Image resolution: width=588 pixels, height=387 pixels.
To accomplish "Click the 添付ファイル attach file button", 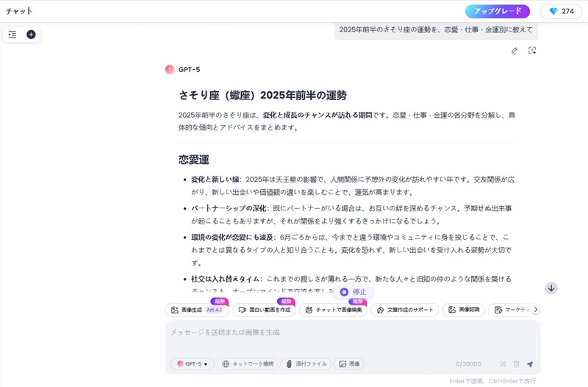I will 306,364.
